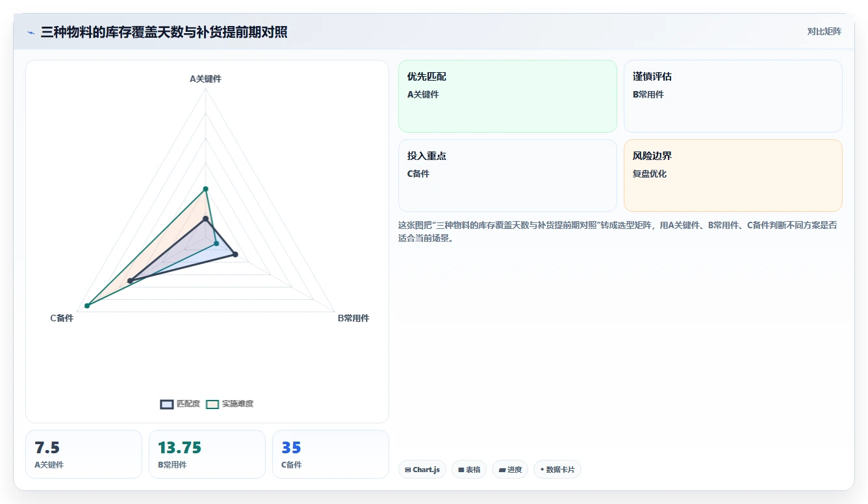
Task: Click the Chart.js tag
Action: (x=422, y=470)
